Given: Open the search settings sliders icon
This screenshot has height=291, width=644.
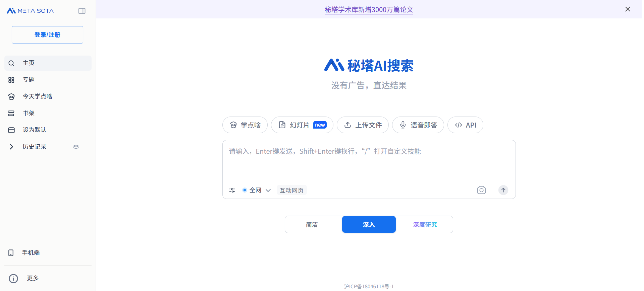Looking at the screenshot, I should 232,190.
